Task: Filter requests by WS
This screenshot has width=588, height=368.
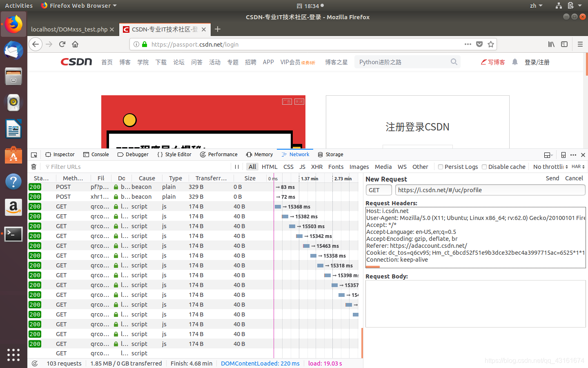Action: (402, 166)
